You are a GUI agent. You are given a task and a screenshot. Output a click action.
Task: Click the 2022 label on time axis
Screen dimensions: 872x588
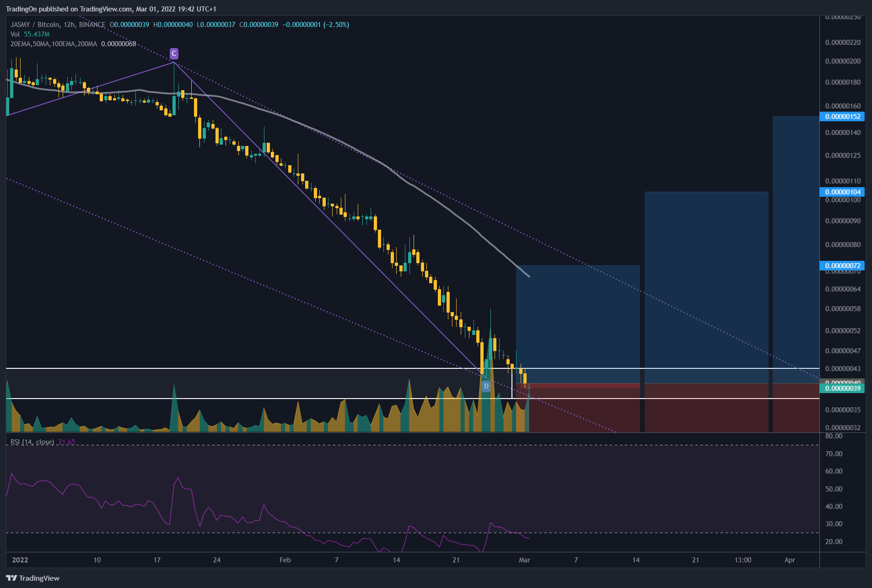[x=20, y=560]
